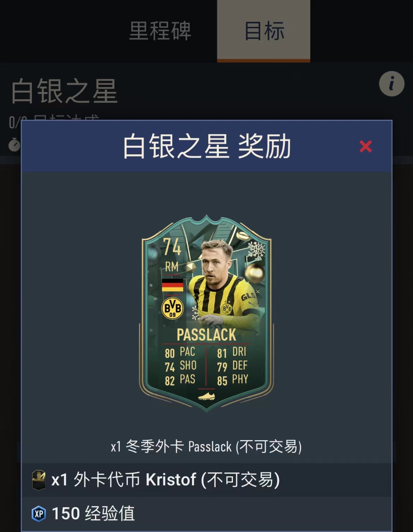Open the info icon beside 白银之星

[x=391, y=84]
